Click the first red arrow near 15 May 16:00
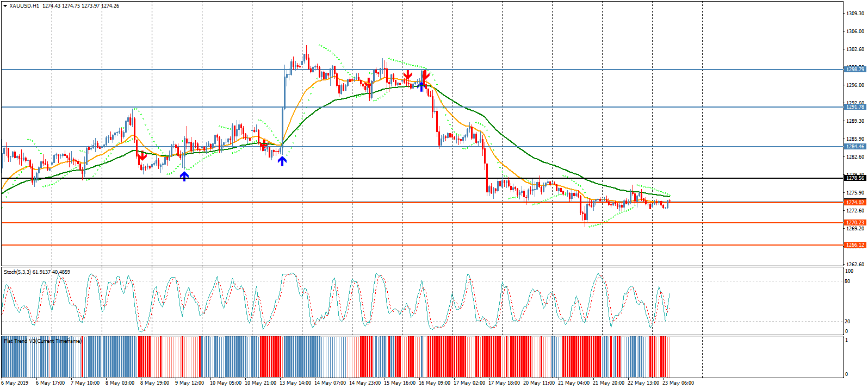Screen dimensions: 868x389 tap(408, 74)
